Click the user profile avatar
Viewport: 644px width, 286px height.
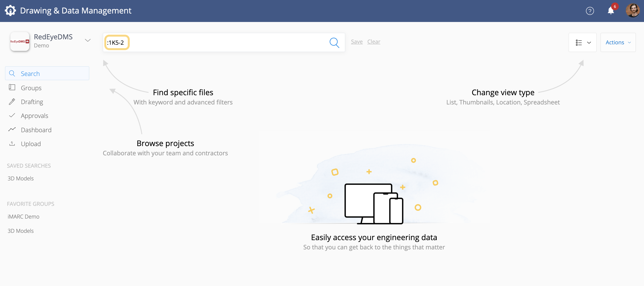[632, 11]
